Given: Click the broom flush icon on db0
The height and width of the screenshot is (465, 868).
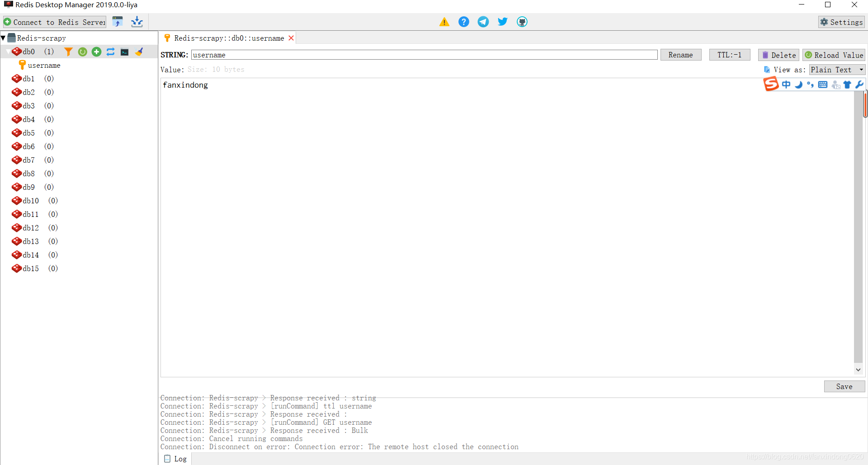Looking at the screenshot, I should 139,52.
